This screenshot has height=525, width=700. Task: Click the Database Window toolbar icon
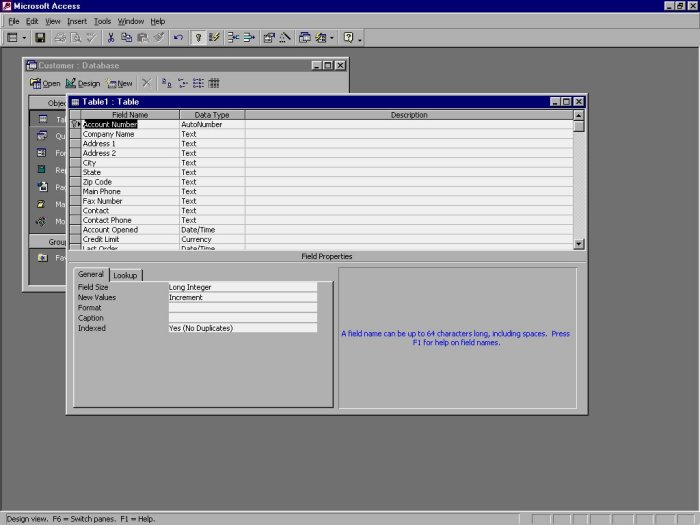click(x=304, y=37)
